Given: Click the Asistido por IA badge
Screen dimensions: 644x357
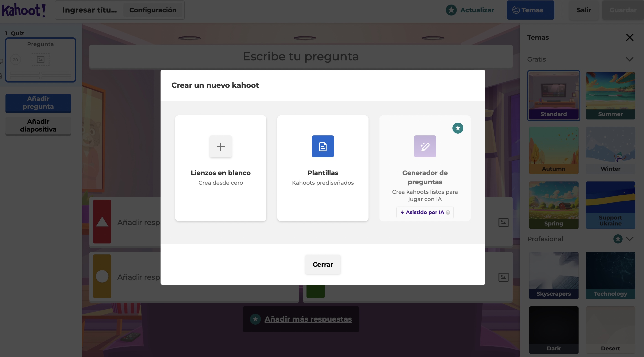Looking at the screenshot, I should click(x=425, y=212).
